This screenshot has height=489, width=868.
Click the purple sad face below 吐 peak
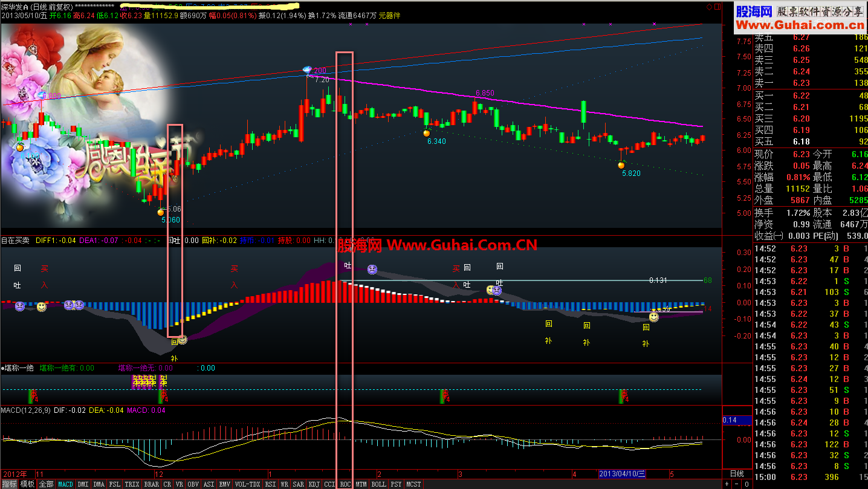372,269
